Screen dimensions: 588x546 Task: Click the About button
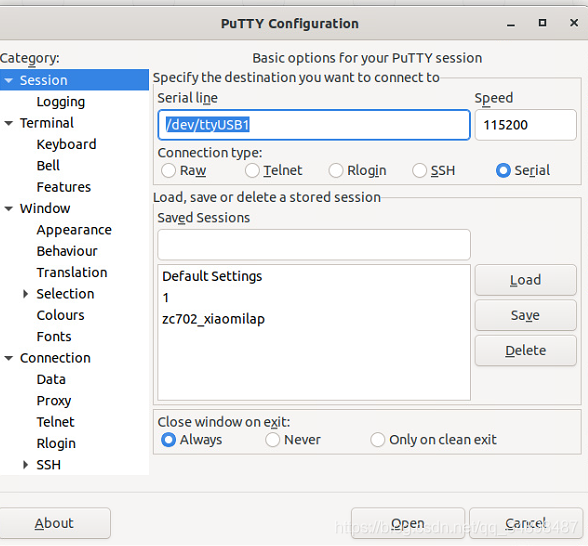(55, 523)
